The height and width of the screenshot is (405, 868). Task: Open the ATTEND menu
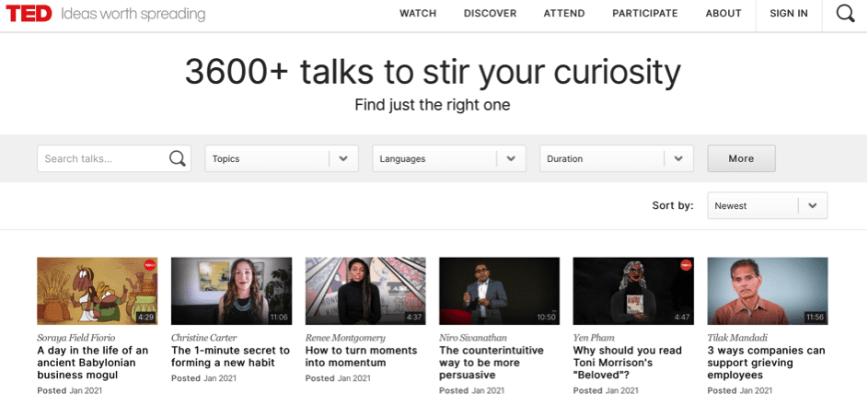564,14
